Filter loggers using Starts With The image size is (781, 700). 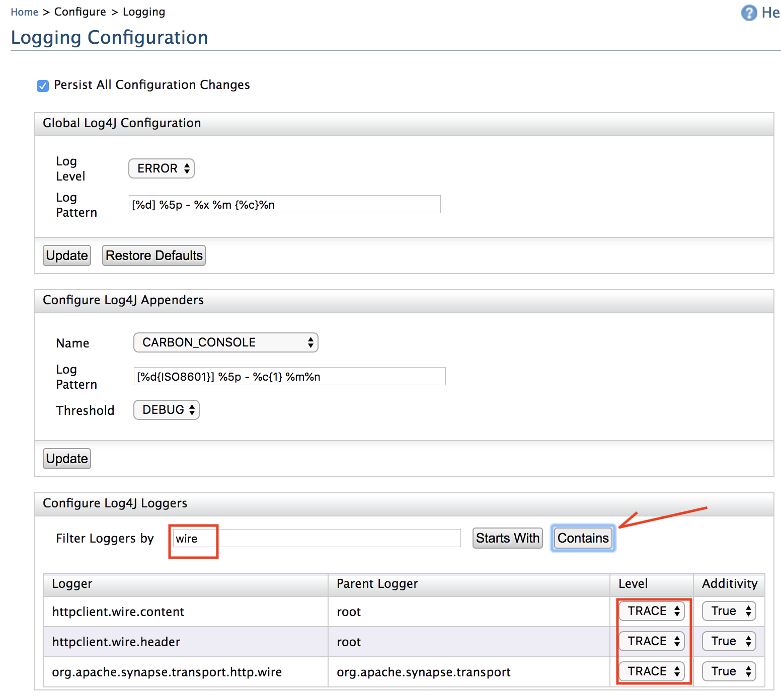click(x=507, y=538)
